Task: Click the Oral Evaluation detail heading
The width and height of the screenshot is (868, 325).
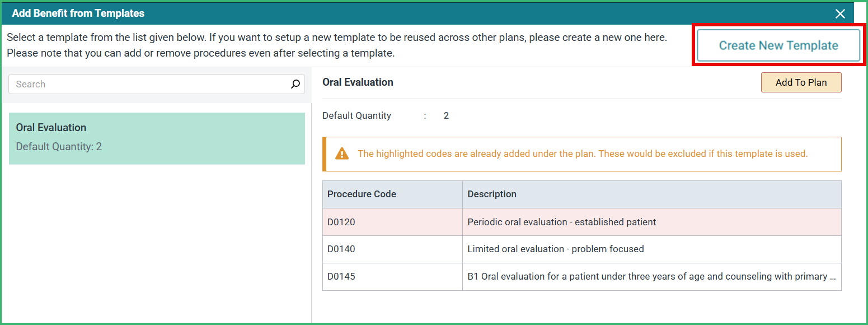Action: coord(358,82)
